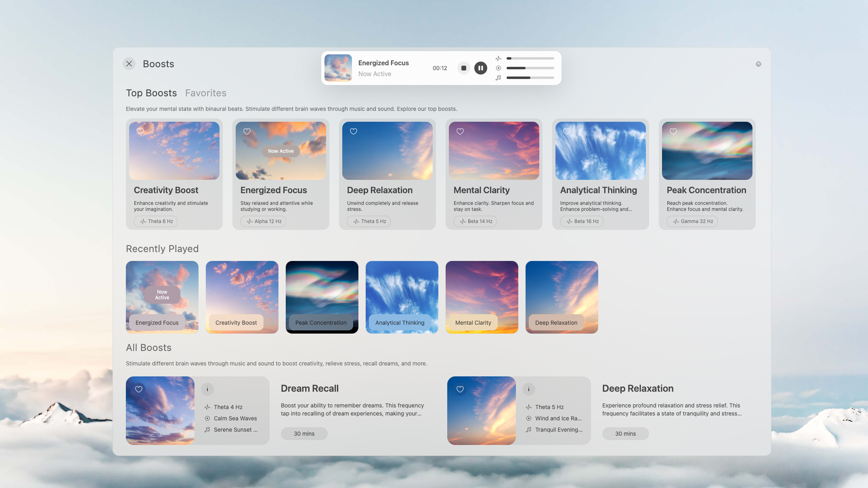868x488 pixels.
Task: Open Analytical Thinking recently played thumbnail
Action: (402, 297)
